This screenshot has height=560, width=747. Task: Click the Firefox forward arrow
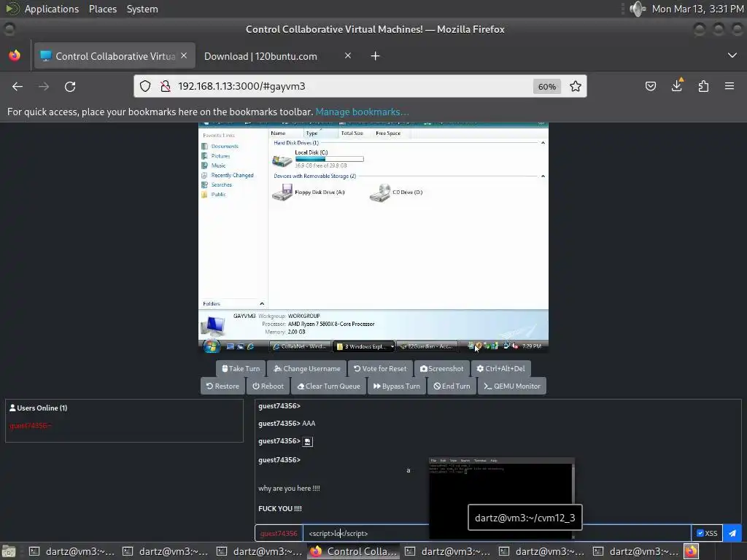pyautogui.click(x=44, y=86)
